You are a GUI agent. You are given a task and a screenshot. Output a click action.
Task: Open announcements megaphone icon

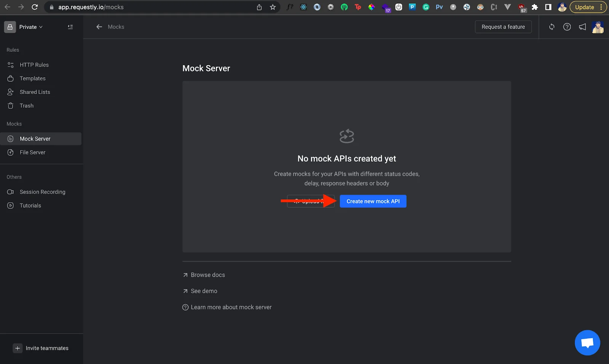click(582, 27)
